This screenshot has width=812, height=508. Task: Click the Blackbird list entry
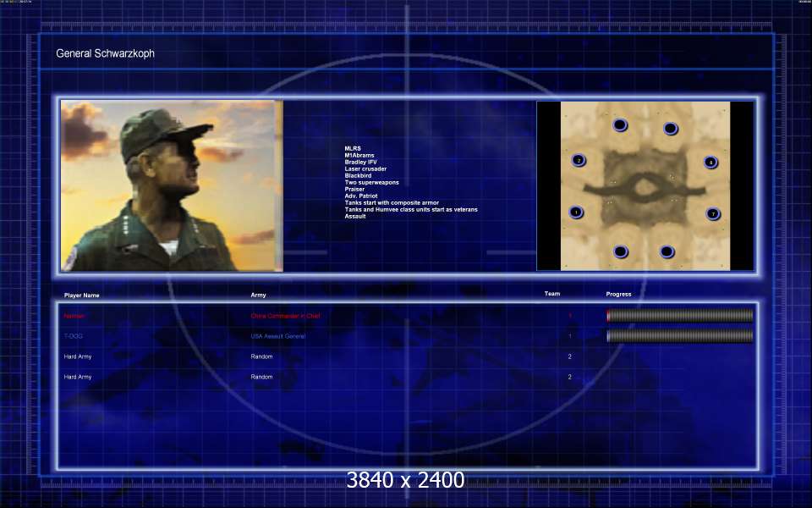click(358, 175)
